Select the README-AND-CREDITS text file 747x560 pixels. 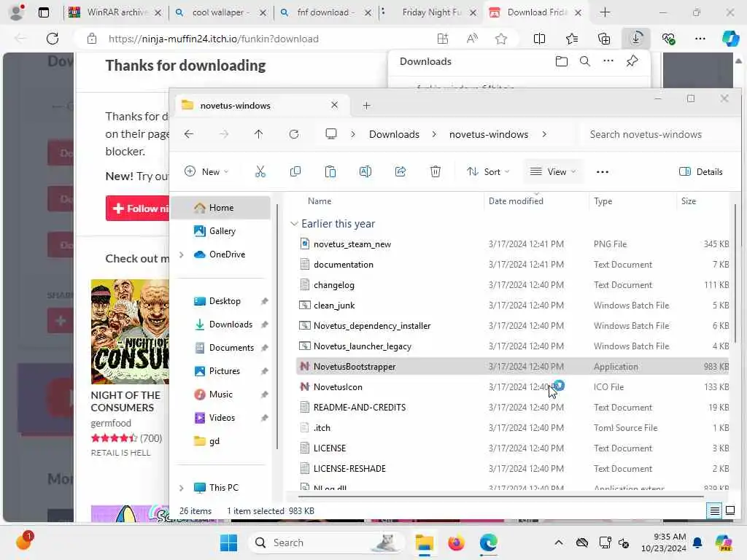(359, 407)
